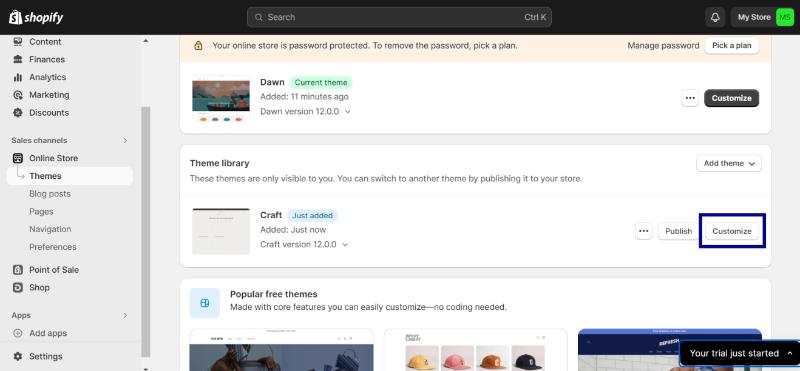The width and height of the screenshot is (800, 371).
Task: Click the Content sidebar icon
Action: click(x=18, y=42)
